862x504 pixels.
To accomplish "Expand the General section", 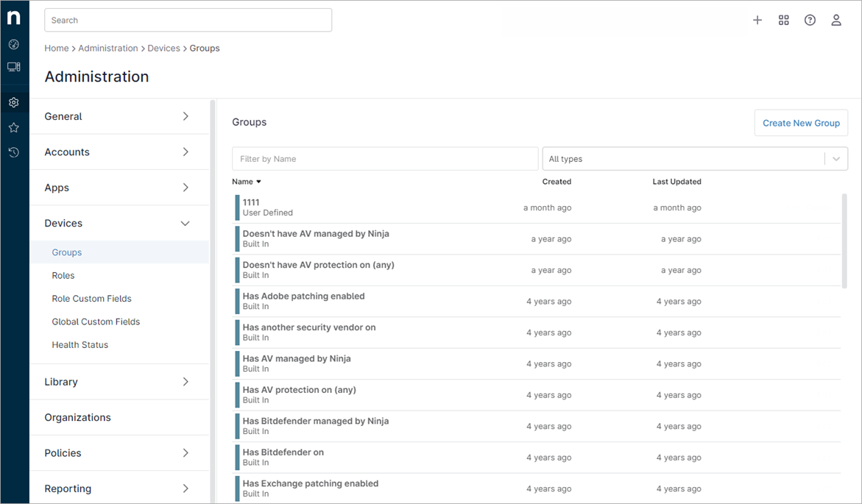I will 119,116.
